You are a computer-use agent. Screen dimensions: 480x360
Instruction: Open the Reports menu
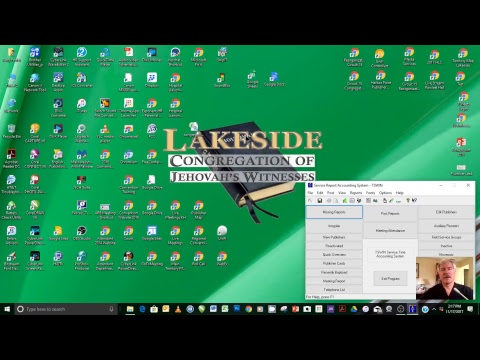click(x=356, y=193)
